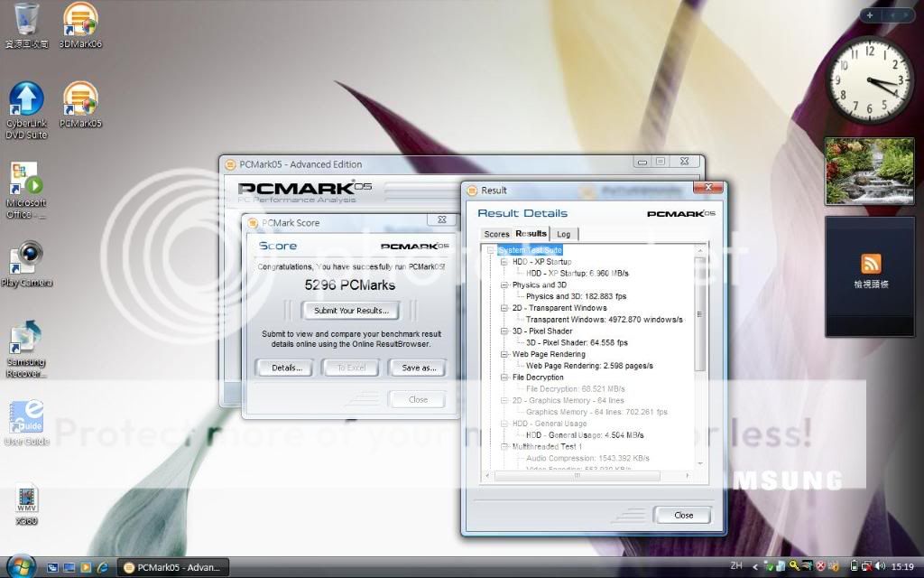Launch the 3DMark06 desktop shortcut

coord(80,25)
